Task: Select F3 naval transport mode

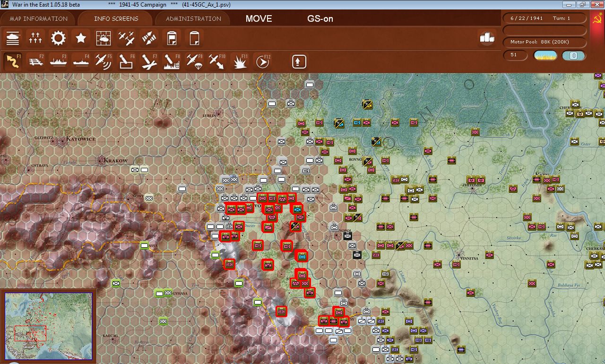Action: (58, 61)
